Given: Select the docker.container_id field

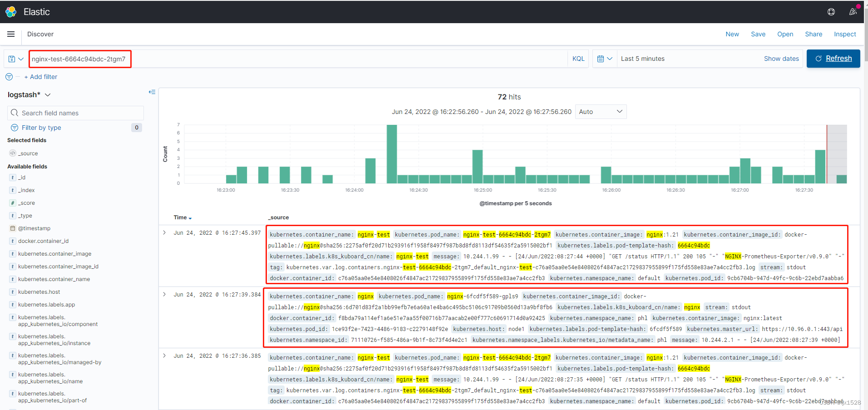Looking at the screenshot, I should 43,241.
